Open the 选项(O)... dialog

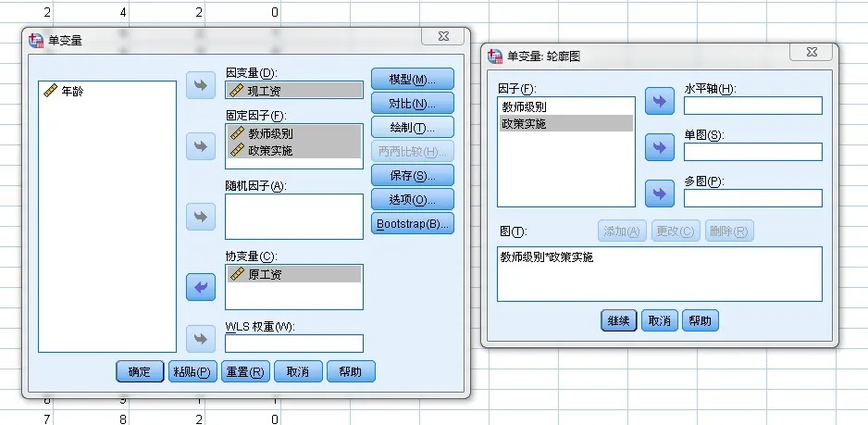click(x=413, y=199)
